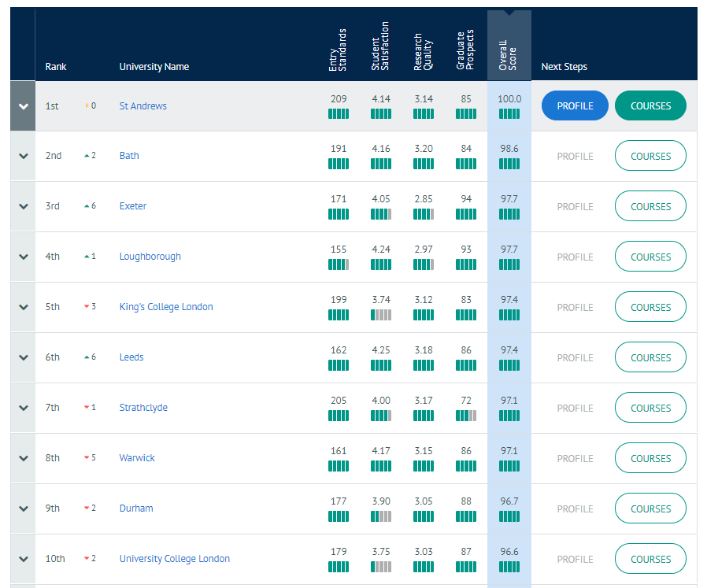Screen dimensions: 707x588
Task: Expand University College London row chevron
Action: (x=24, y=559)
